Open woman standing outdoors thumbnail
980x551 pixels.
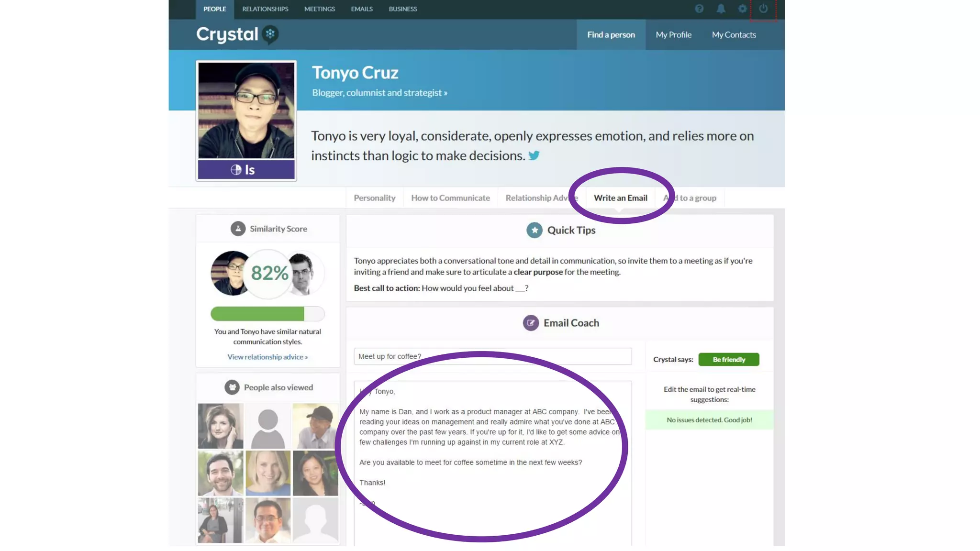click(221, 520)
